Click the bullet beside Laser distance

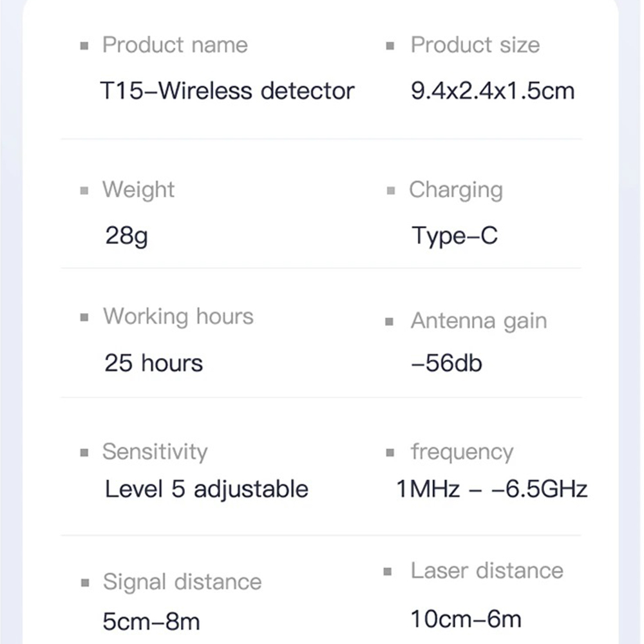pos(388,571)
